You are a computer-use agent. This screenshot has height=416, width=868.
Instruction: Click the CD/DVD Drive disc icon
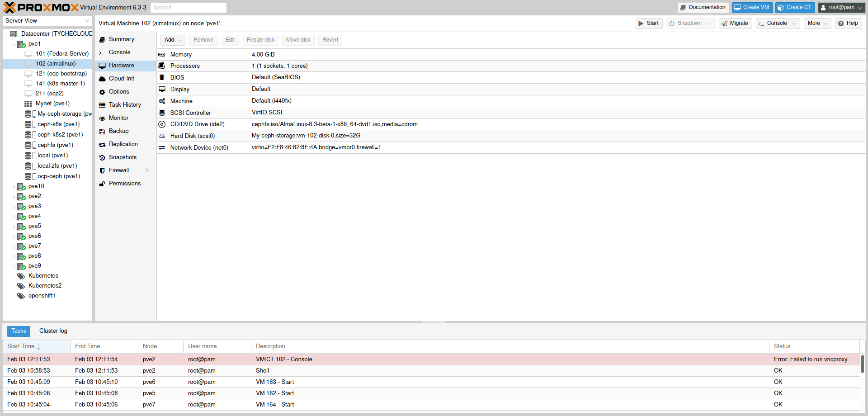point(162,124)
